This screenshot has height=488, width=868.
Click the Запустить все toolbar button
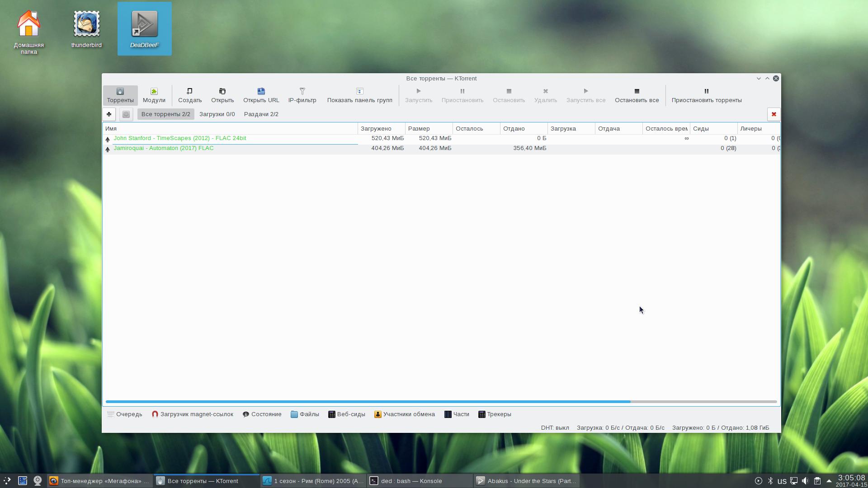coord(586,95)
